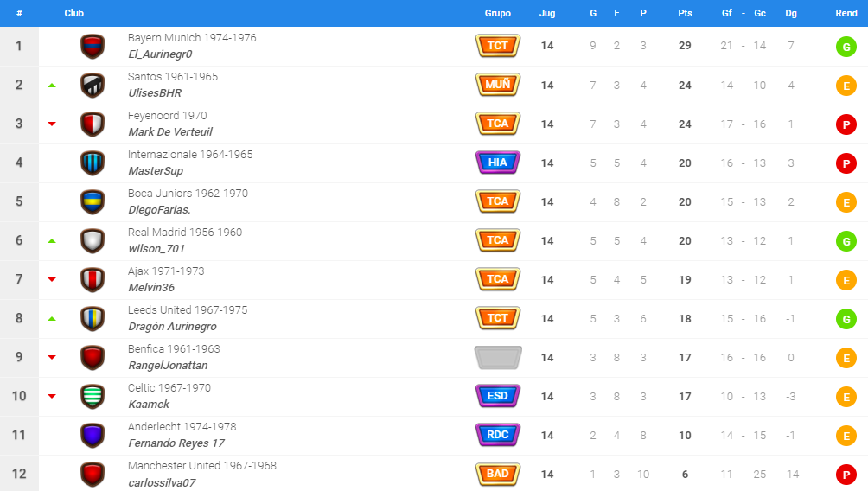Click the BAD group badge for Manchester United
The image size is (868, 491).
click(x=498, y=474)
